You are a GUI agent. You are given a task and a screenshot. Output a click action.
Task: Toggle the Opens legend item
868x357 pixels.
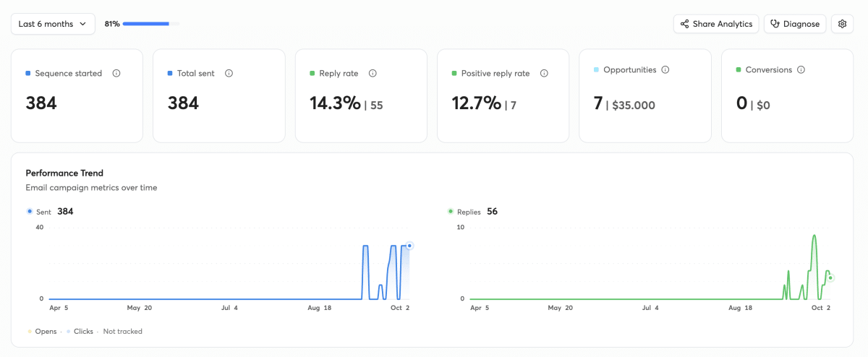(x=41, y=332)
